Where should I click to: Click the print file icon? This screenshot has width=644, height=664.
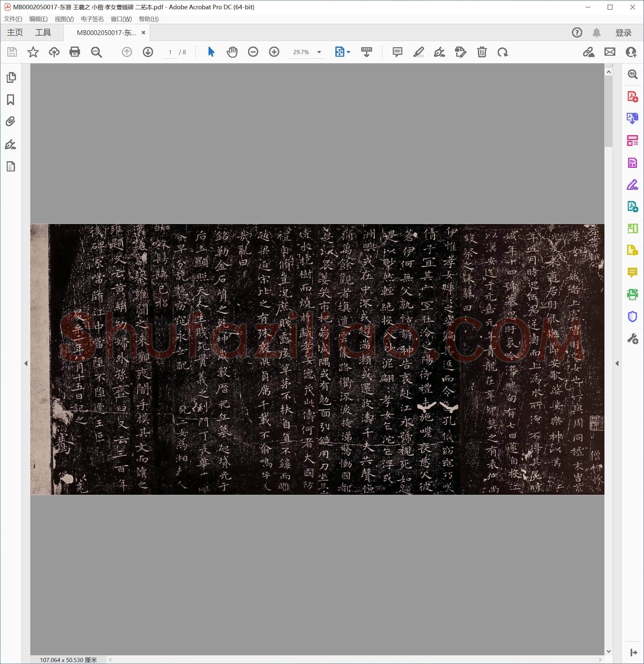pyautogui.click(x=75, y=52)
